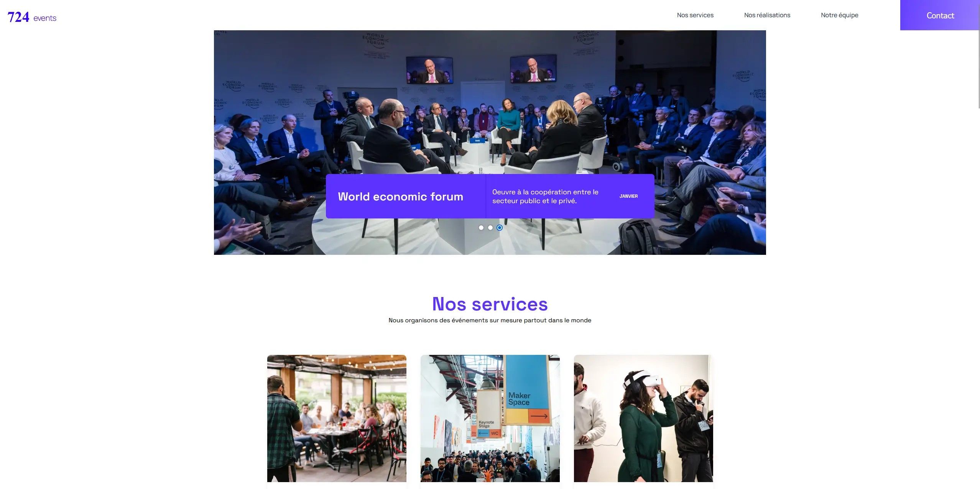This screenshot has height=489, width=980.
Task: Click the slide description about coopération
Action: pyautogui.click(x=545, y=196)
